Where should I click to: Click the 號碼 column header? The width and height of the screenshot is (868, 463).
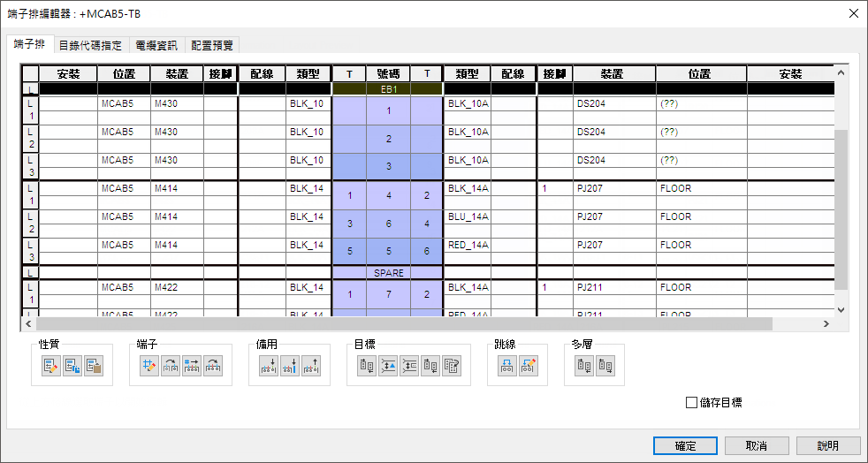coord(388,73)
